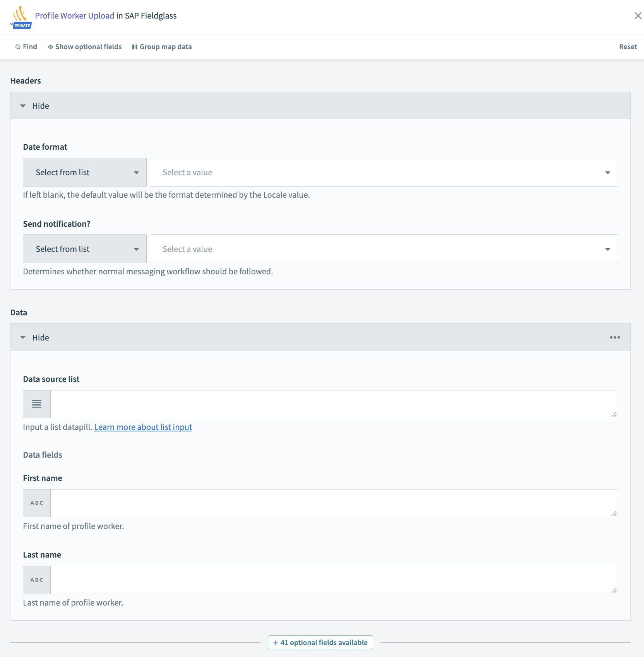Click Reset to clear the form

627,46
